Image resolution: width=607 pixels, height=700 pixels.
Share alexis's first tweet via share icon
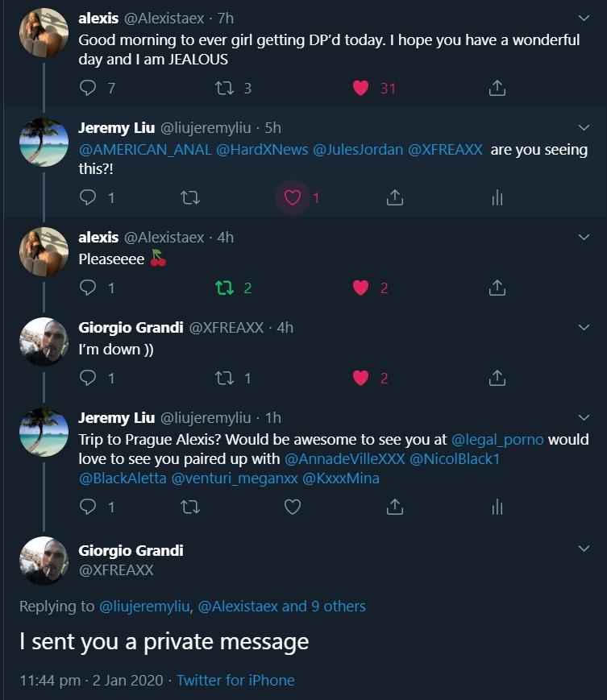[x=497, y=88]
